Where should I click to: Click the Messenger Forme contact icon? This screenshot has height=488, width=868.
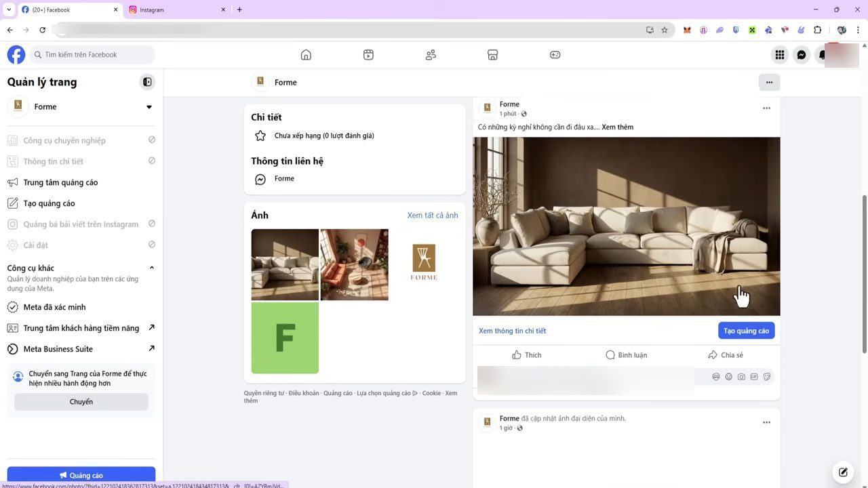(260, 179)
